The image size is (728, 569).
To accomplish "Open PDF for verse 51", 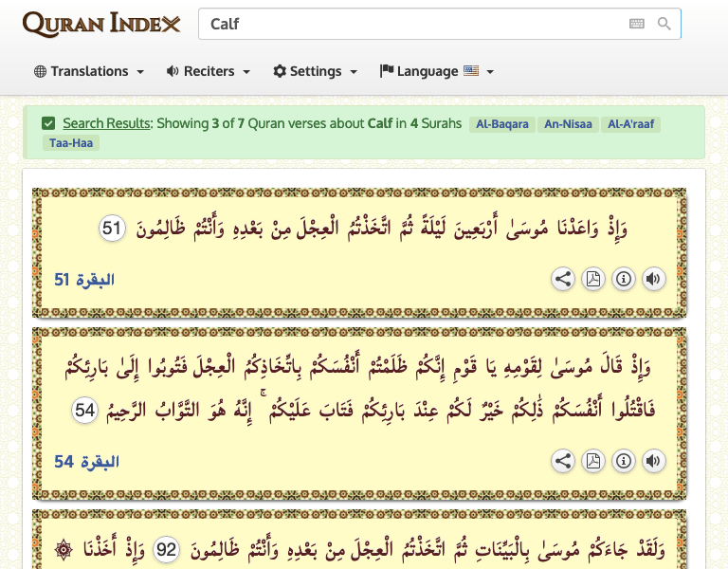I will coord(593,279).
